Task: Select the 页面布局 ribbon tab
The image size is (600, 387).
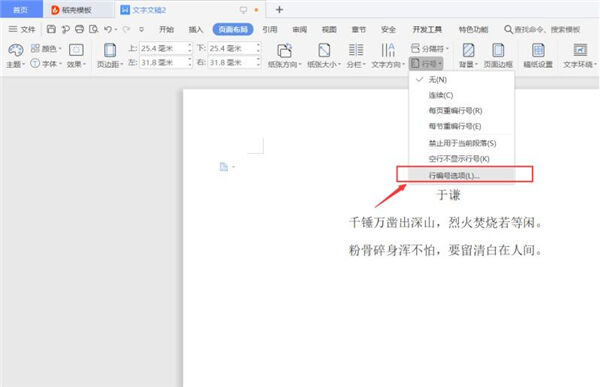Action: 233,29
